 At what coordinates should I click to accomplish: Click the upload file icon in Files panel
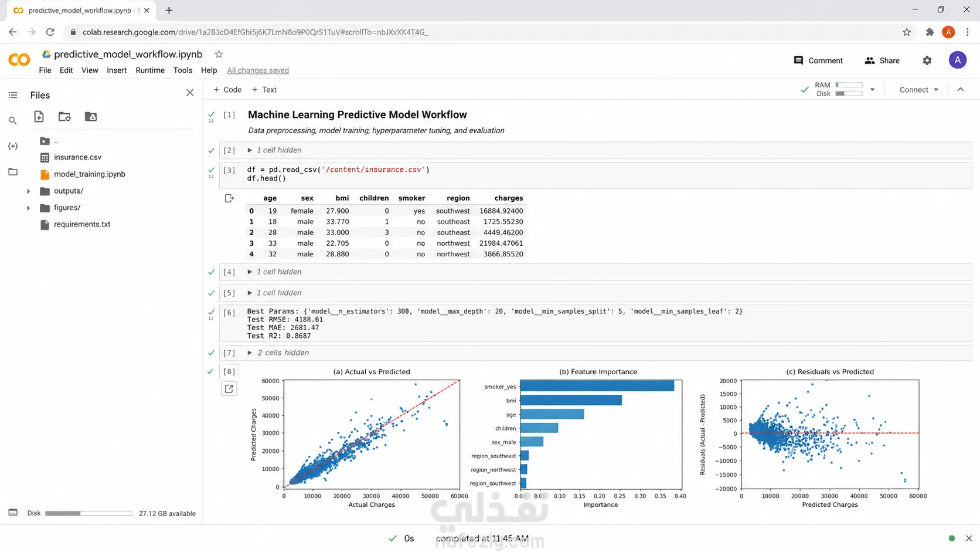pyautogui.click(x=39, y=117)
